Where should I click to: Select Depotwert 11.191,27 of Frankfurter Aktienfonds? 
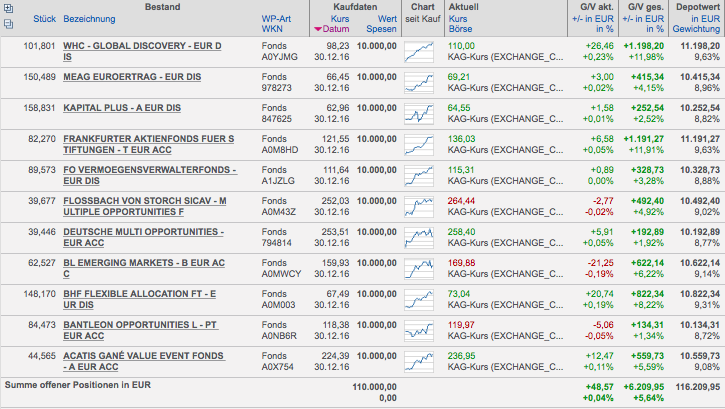[x=700, y=139]
